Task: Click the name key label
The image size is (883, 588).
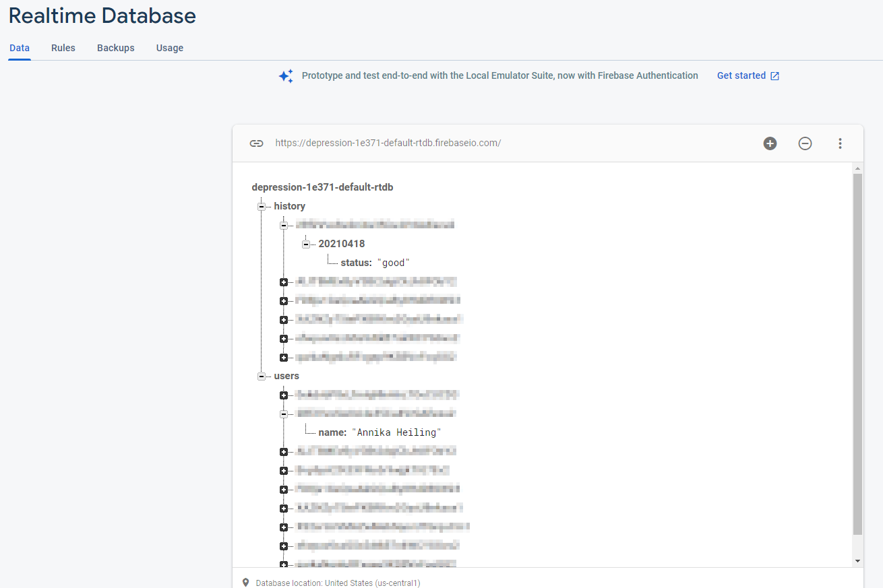Action: 332,432
